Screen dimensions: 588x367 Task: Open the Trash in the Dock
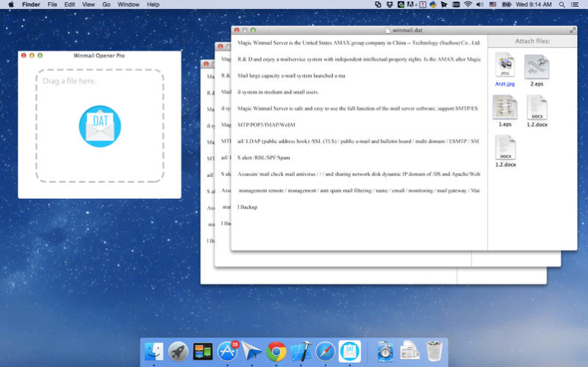click(x=434, y=352)
